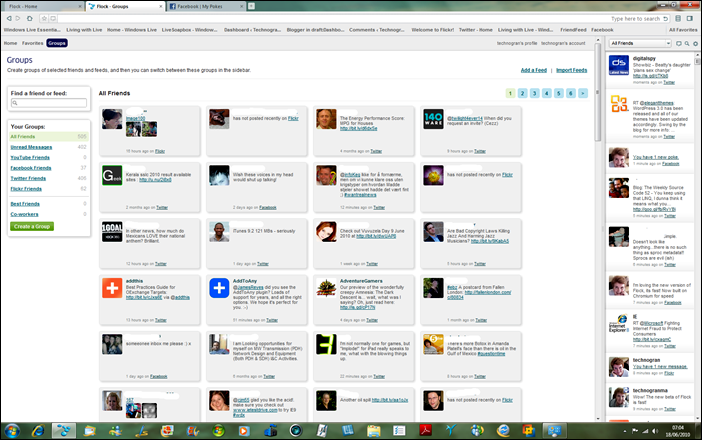This screenshot has height=440, width=702.
Task: Open technogran's account link
Action: (x=563, y=43)
